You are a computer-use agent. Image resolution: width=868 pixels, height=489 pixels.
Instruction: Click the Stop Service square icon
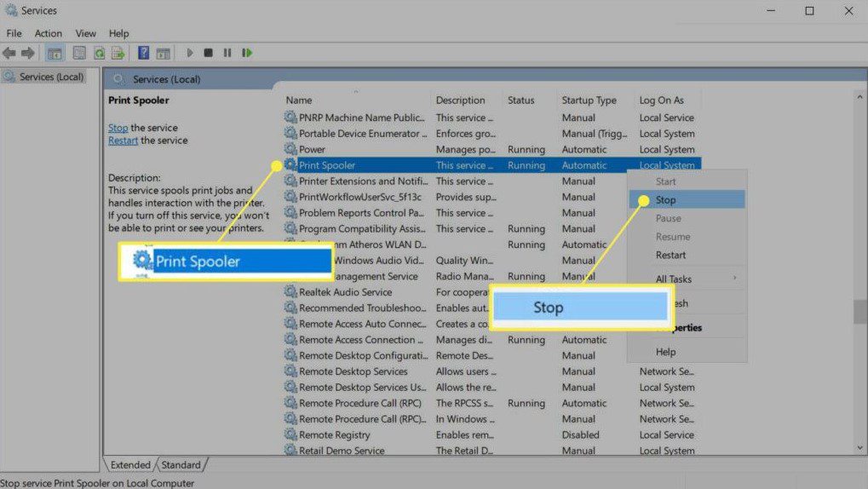[x=208, y=53]
